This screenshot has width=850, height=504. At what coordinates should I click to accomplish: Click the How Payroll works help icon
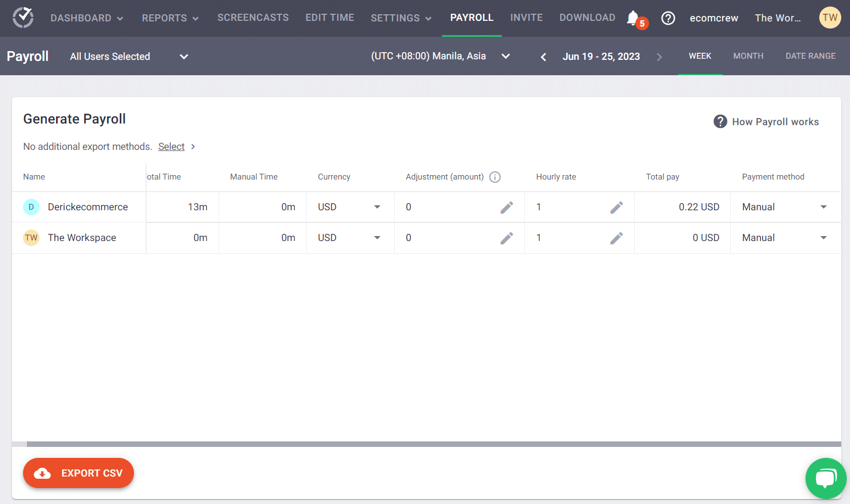click(x=720, y=121)
